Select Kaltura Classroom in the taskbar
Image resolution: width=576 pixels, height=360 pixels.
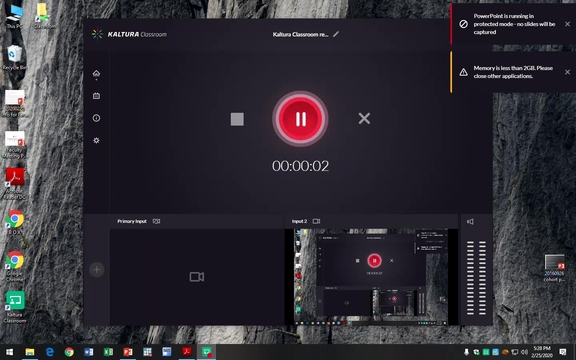coord(206,352)
